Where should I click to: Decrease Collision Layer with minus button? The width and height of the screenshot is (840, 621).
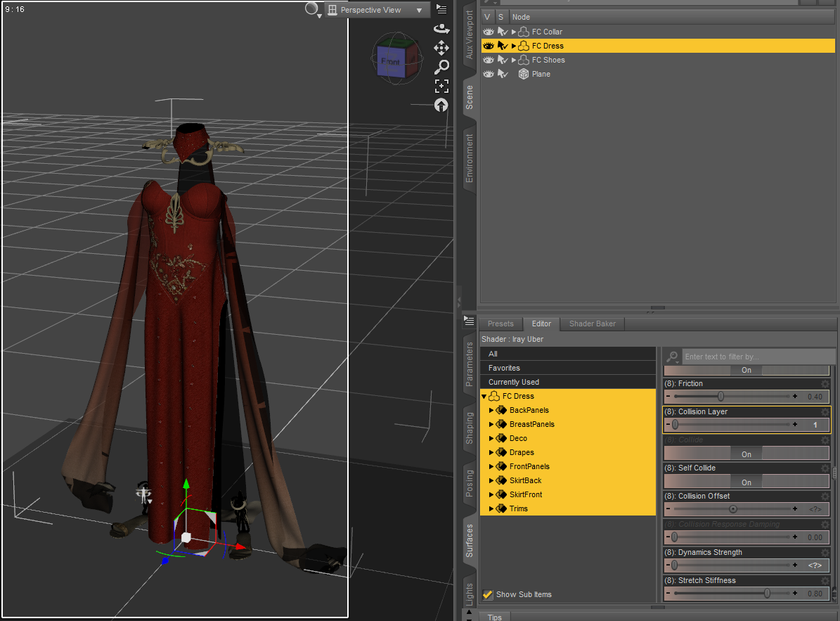point(668,424)
